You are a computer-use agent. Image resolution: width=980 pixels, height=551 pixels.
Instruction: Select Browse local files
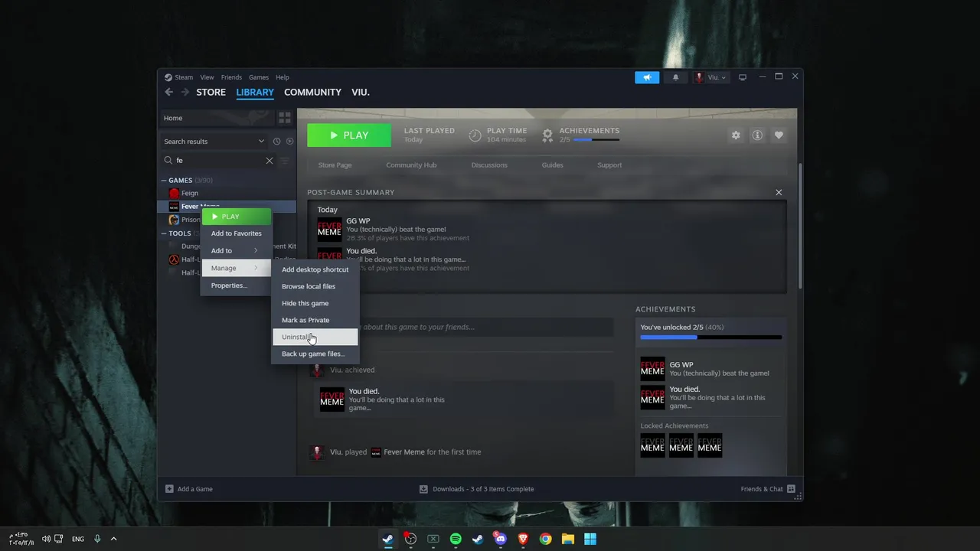click(315, 286)
